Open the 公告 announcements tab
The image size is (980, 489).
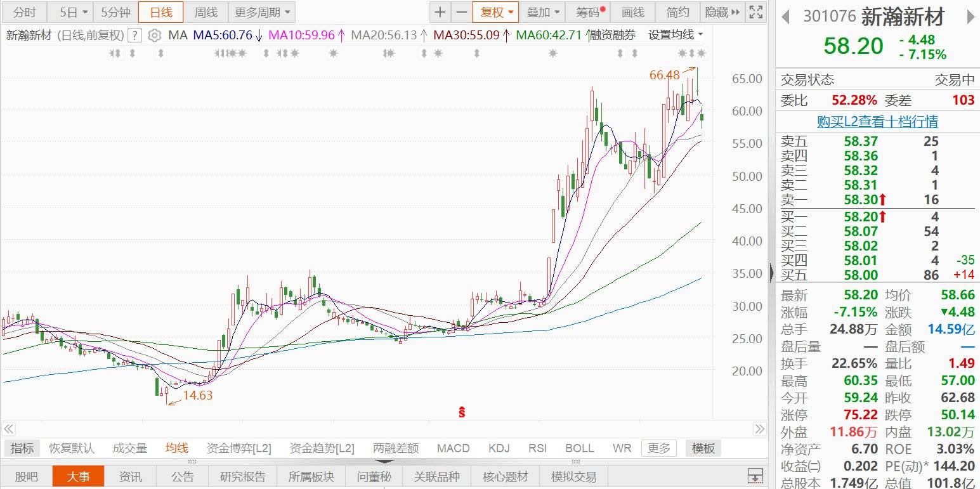pyautogui.click(x=183, y=476)
